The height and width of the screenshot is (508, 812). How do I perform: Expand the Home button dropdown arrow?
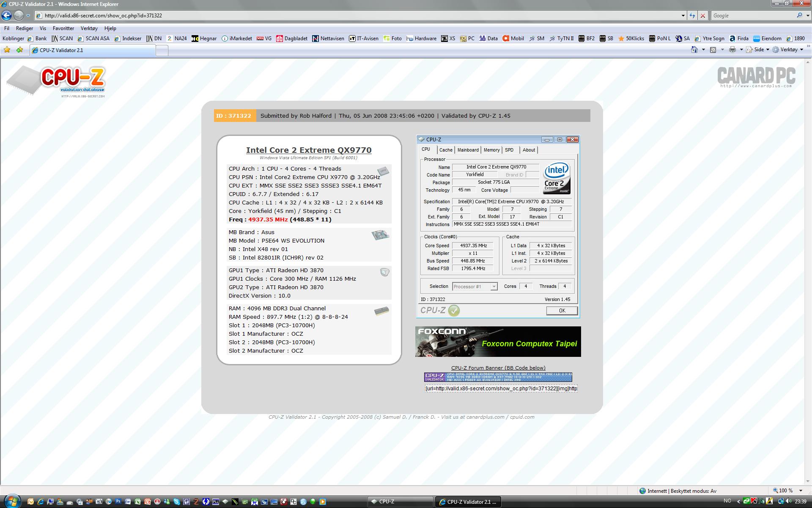(703, 50)
